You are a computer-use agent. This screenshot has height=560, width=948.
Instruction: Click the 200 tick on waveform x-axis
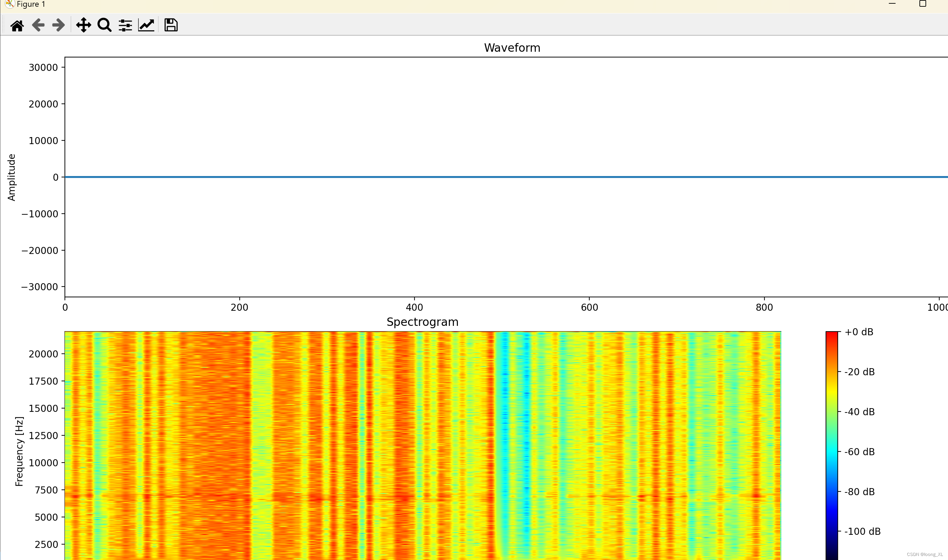tap(239, 307)
